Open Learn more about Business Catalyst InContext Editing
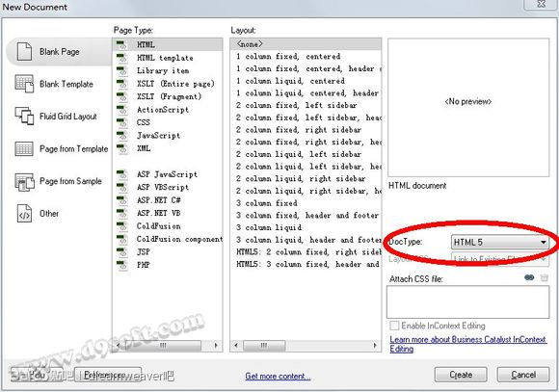559x392 pixels. [x=467, y=344]
